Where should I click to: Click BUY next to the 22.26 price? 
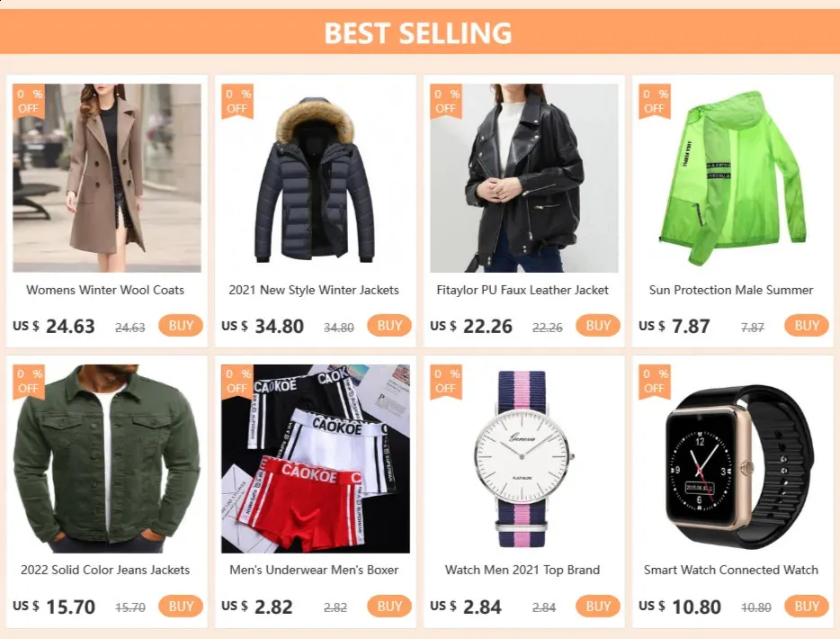[x=598, y=326]
